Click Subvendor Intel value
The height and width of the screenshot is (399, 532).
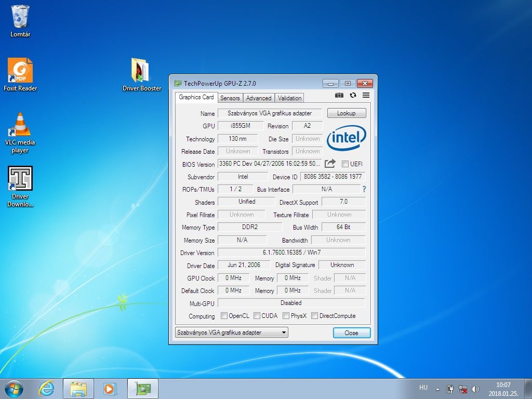click(243, 177)
